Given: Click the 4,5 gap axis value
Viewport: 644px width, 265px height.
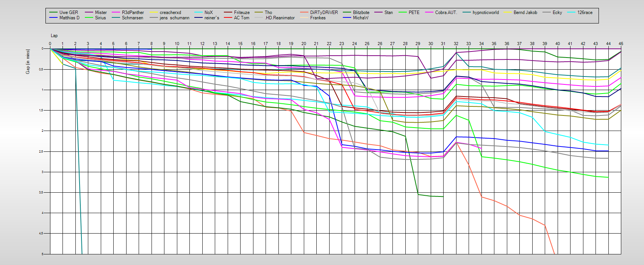Looking at the screenshot, I should tap(41, 233).
